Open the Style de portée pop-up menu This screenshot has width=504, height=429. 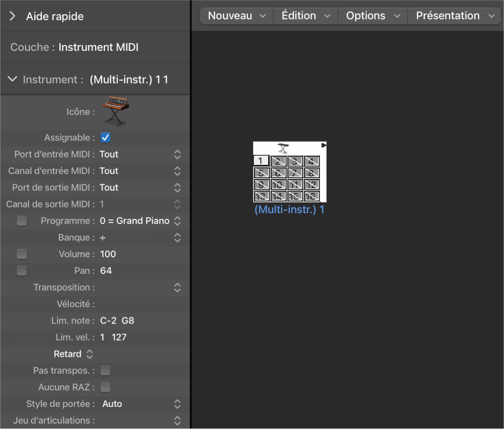pyautogui.click(x=141, y=404)
